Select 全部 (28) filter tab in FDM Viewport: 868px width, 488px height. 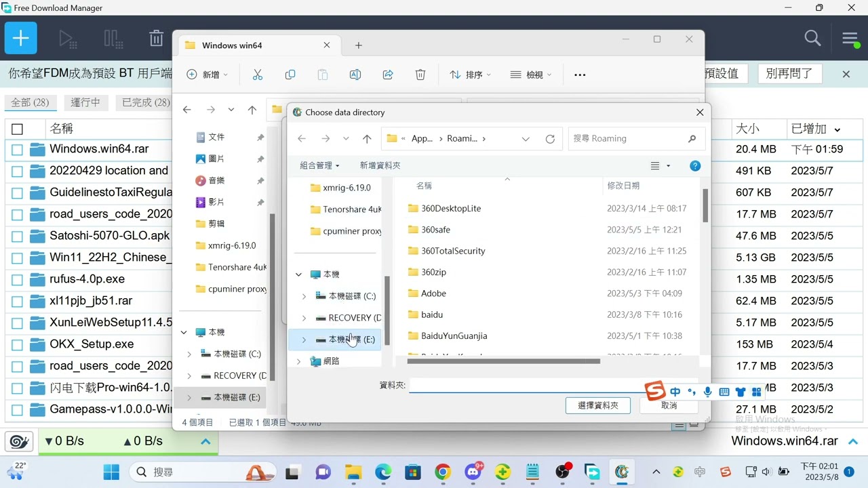pos(30,102)
